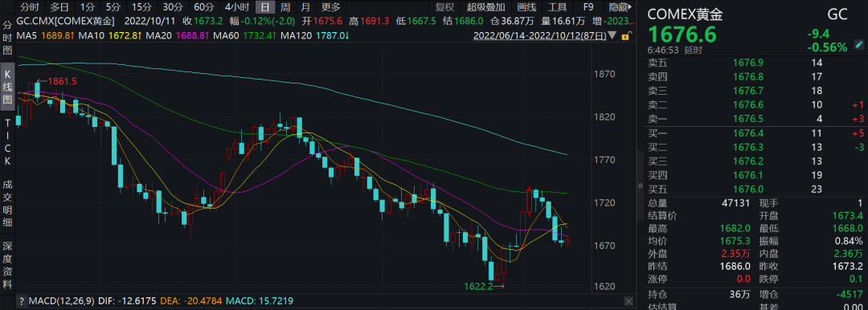Open TICK view in the left sidebar
This screenshot has height=310, width=868.
7,143
